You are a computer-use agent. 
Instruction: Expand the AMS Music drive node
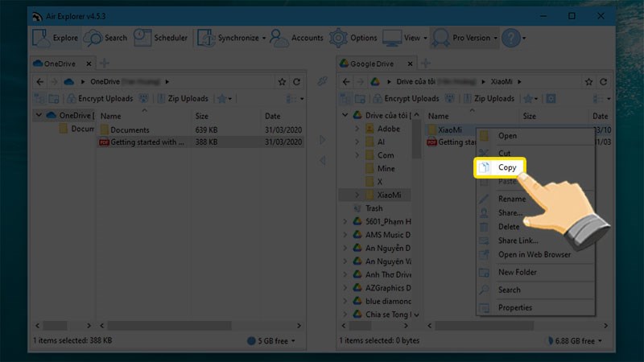[345, 235]
